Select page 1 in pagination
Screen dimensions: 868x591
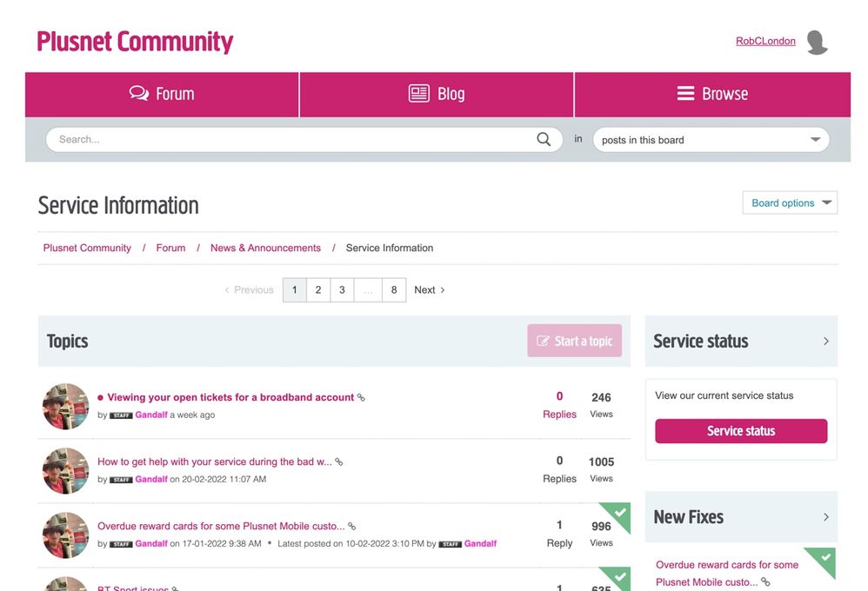pos(295,290)
